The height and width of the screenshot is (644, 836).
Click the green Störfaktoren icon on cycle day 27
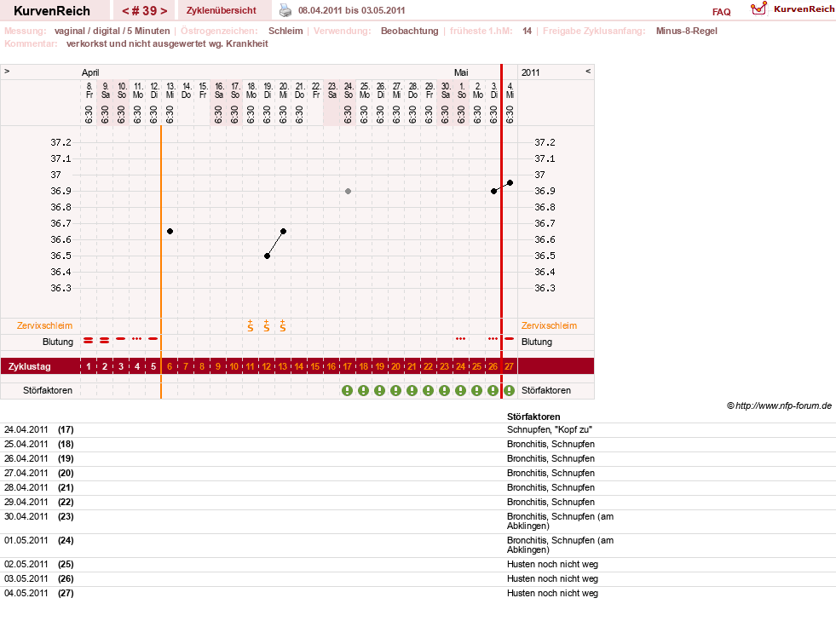tap(509, 391)
